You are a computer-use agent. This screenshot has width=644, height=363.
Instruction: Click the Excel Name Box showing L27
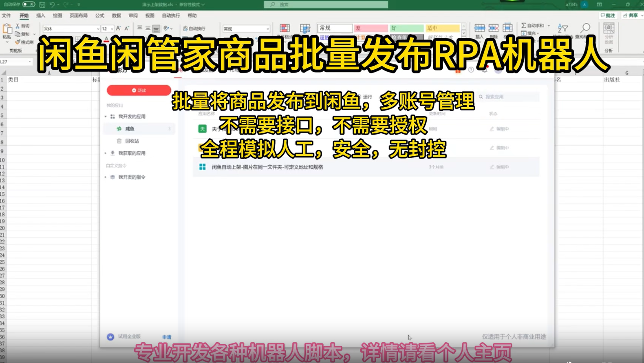point(16,62)
